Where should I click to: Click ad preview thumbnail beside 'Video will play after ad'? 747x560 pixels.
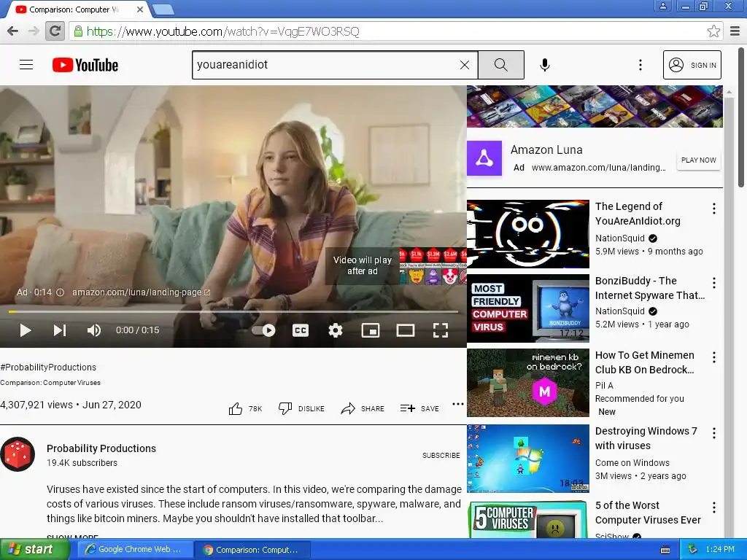[433, 265]
